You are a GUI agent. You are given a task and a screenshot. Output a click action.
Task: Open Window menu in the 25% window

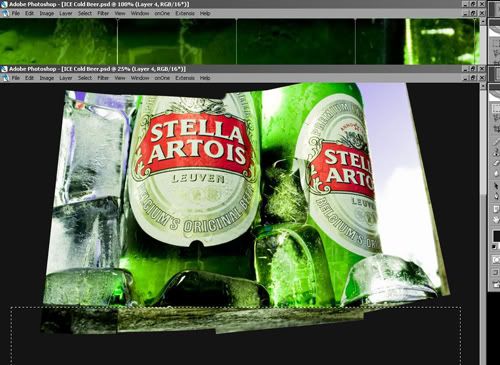click(140, 78)
